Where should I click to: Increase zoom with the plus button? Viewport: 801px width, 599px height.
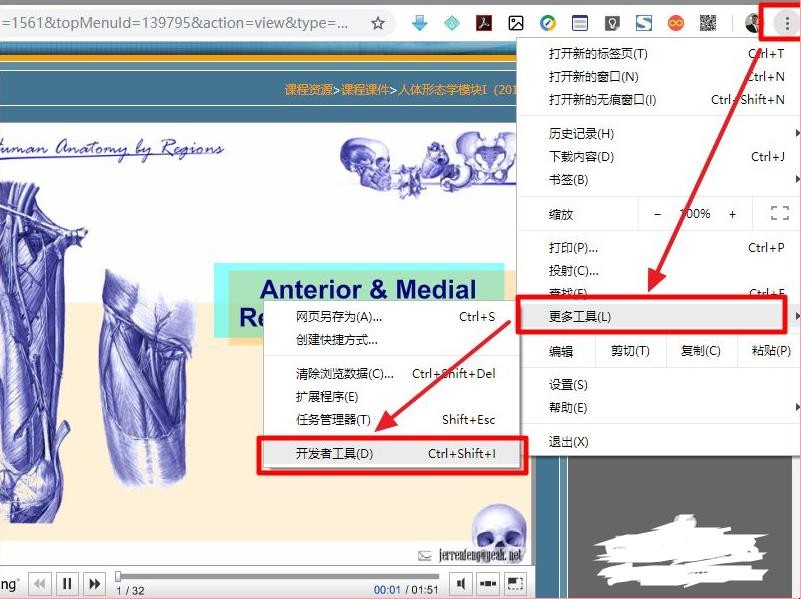(x=732, y=214)
